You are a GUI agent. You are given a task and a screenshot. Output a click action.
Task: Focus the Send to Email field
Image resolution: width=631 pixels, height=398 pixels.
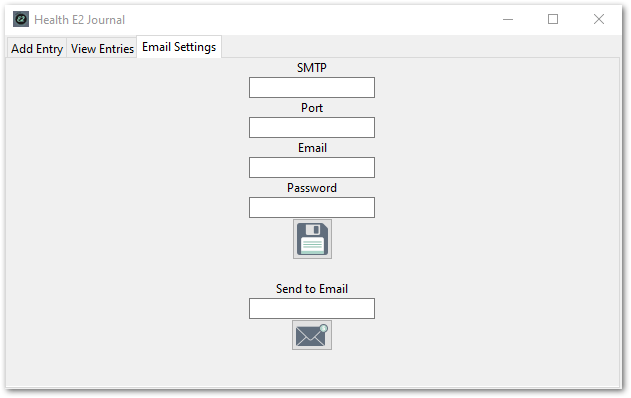312,308
